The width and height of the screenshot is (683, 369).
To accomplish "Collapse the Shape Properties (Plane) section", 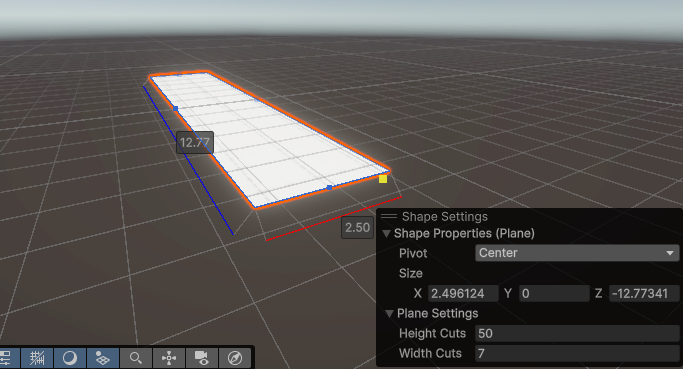I will [386, 234].
